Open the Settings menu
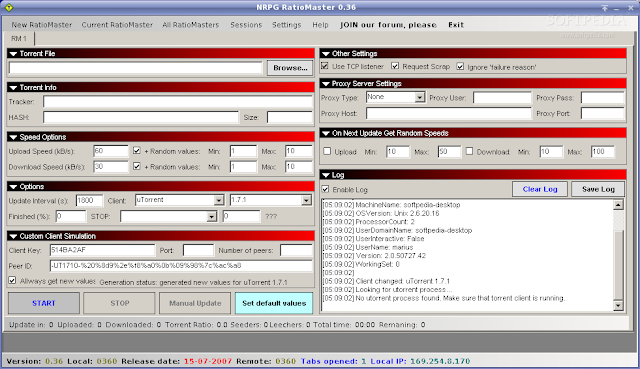Image resolution: width=640 pixels, height=369 pixels. [x=287, y=25]
